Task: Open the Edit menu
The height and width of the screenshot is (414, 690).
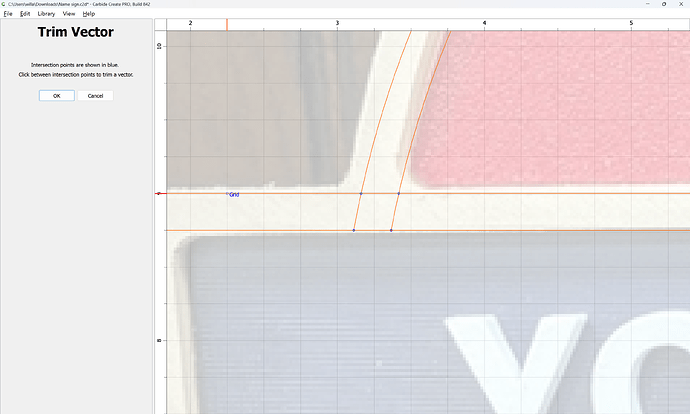Action: coord(25,14)
